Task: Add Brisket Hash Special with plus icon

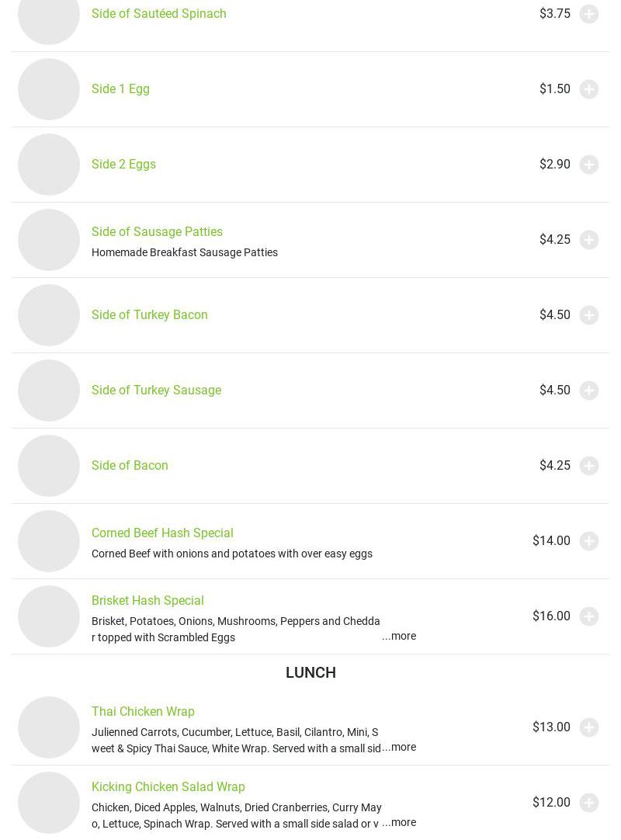Action: [589, 616]
